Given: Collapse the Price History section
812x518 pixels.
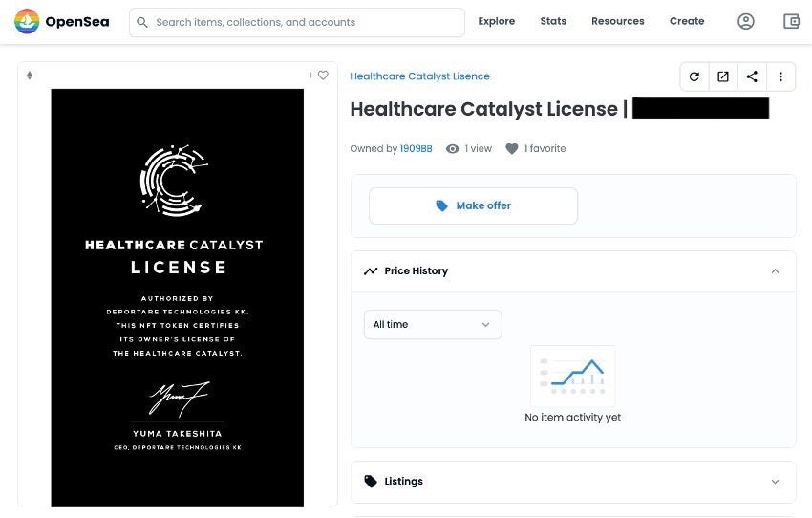Looking at the screenshot, I should (775, 271).
